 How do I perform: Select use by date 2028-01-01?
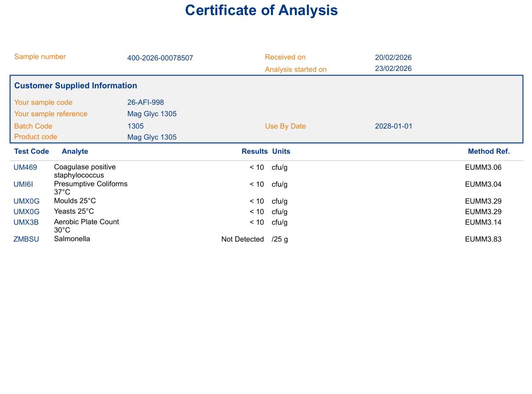coord(394,126)
